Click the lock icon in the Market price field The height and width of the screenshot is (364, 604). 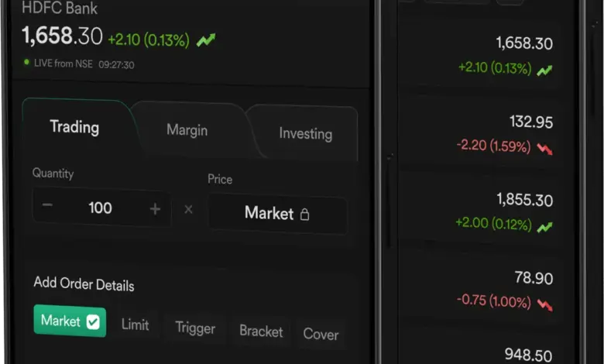tap(304, 215)
